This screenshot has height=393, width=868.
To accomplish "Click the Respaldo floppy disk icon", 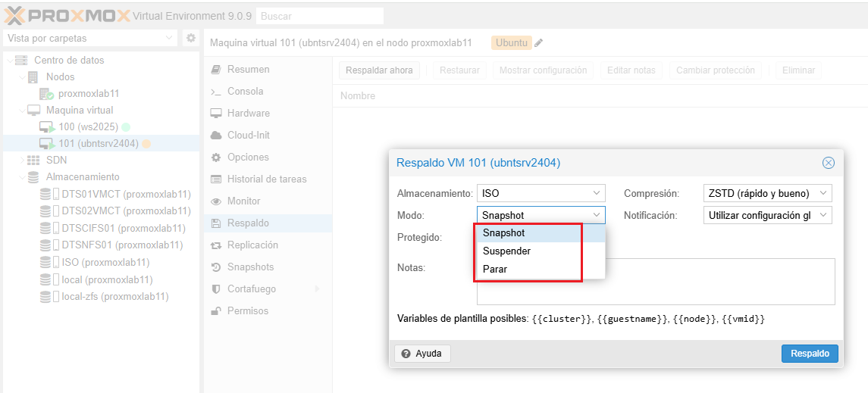I will pos(216,223).
